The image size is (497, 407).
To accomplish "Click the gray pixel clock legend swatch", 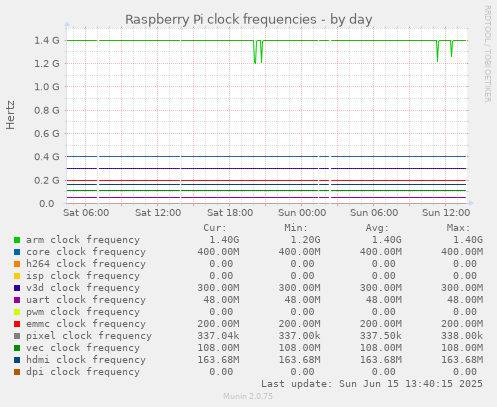I will pyautogui.click(x=17, y=336).
